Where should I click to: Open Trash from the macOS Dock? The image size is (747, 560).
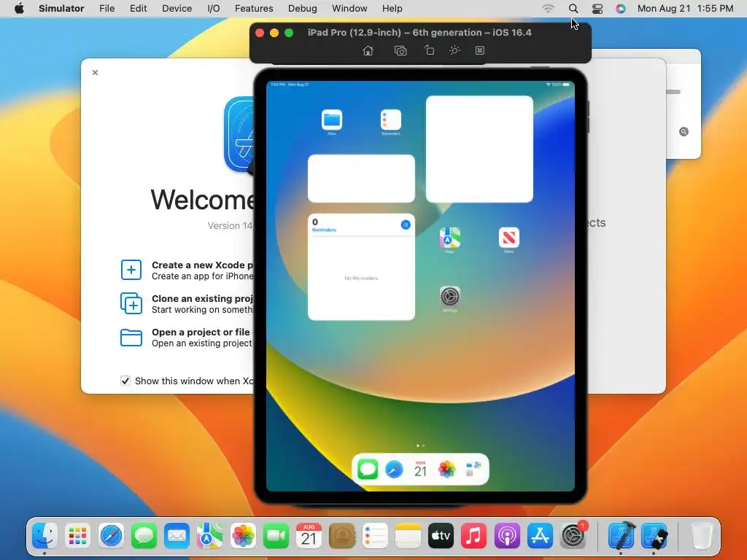pyautogui.click(x=701, y=536)
